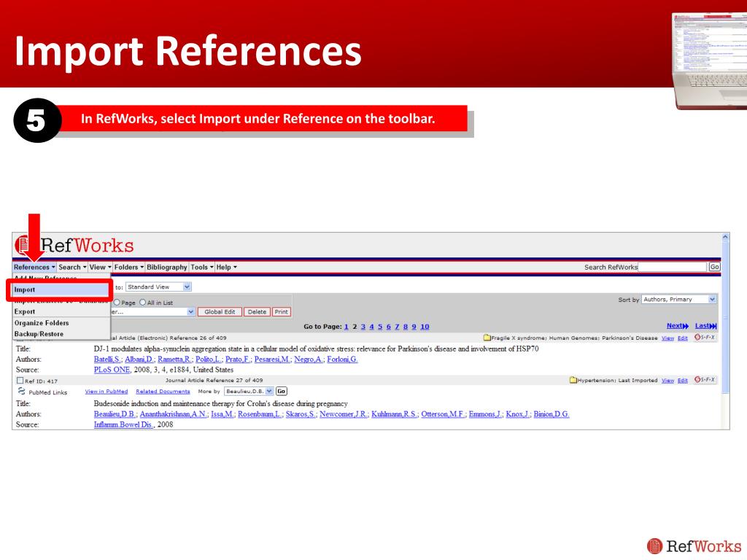The image size is (747, 560).
Task: Click author link Beaulieu,D.B.
Action: click(115, 414)
